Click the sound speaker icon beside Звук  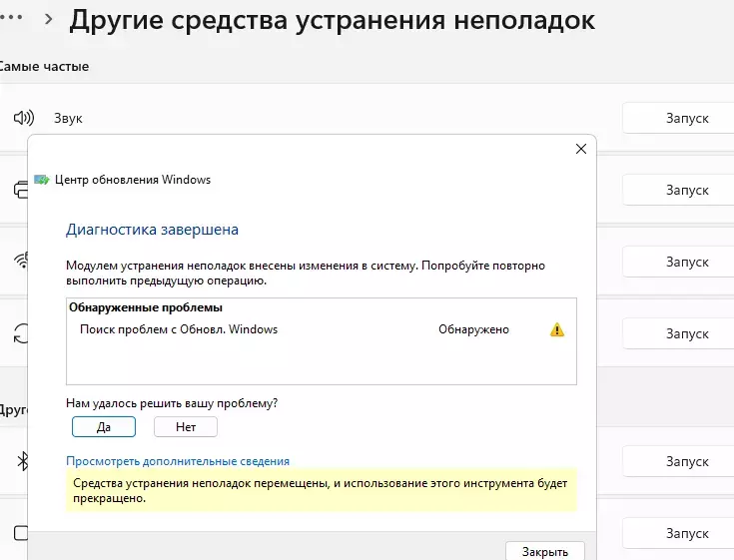[24, 118]
